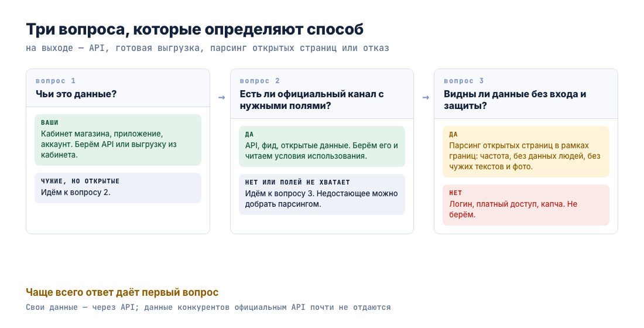This screenshot has height=328, width=644.
Task: Select the 'НЕТ ИЛИ ПОЛЕЙ НЕ ХВАТАЕТ' label
Action: (297, 182)
